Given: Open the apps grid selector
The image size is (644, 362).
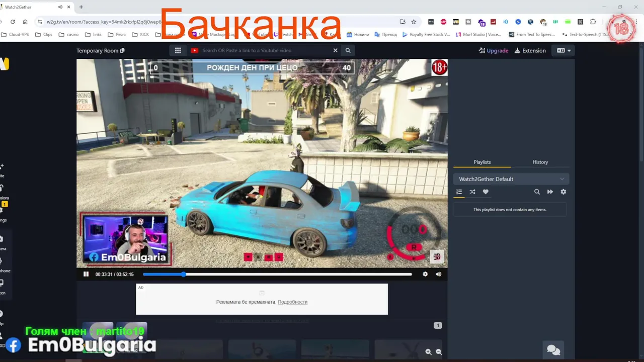Looking at the screenshot, I should [178, 50].
